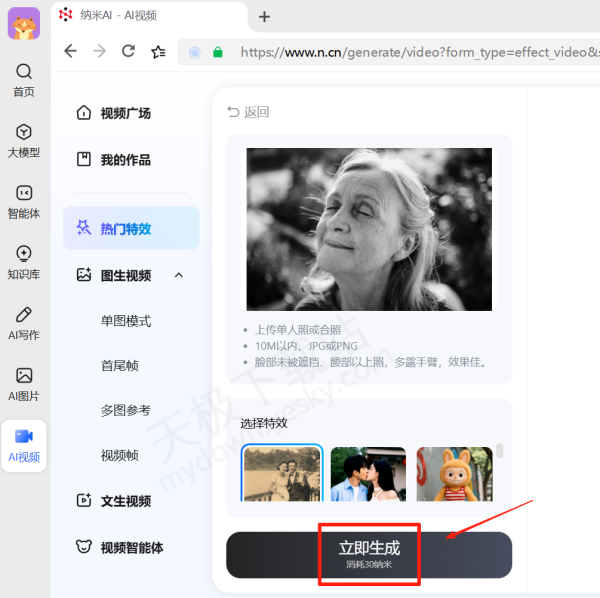The height and width of the screenshot is (598, 600).
Task: Click the 返回 back link
Action: [x=248, y=112]
